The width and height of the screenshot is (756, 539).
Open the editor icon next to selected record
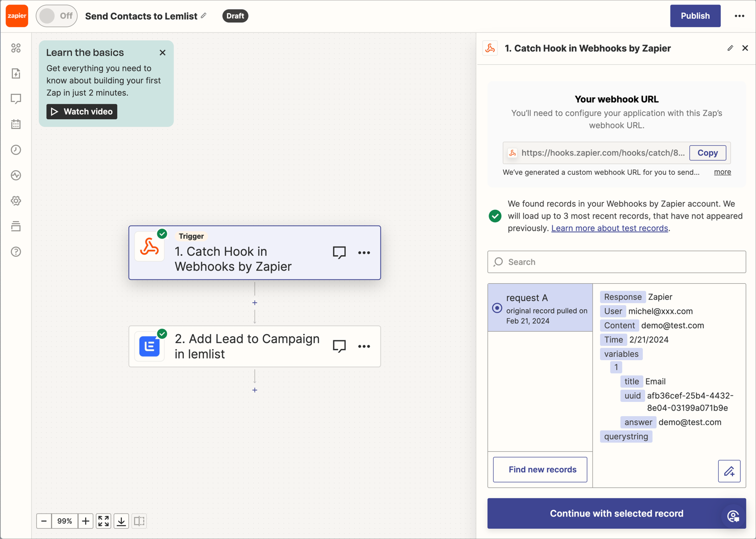(729, 471)
